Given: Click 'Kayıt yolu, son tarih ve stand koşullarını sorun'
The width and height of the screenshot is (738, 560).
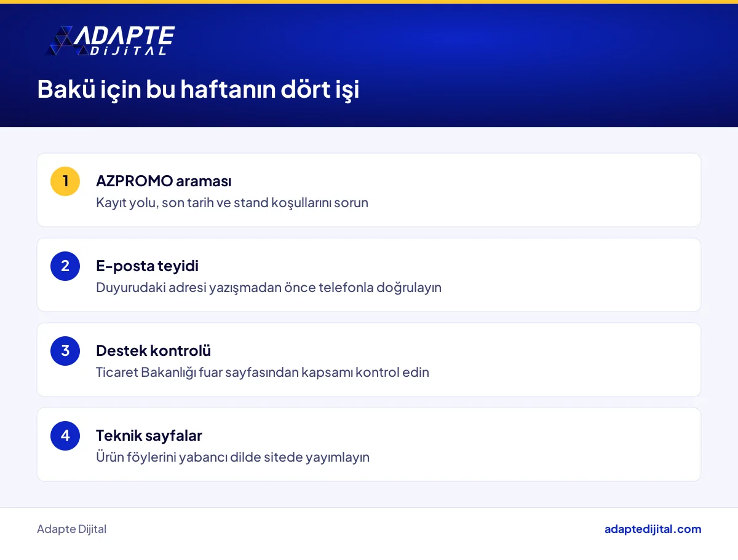Looking at the screenshot, I should (x=232, y=203).
